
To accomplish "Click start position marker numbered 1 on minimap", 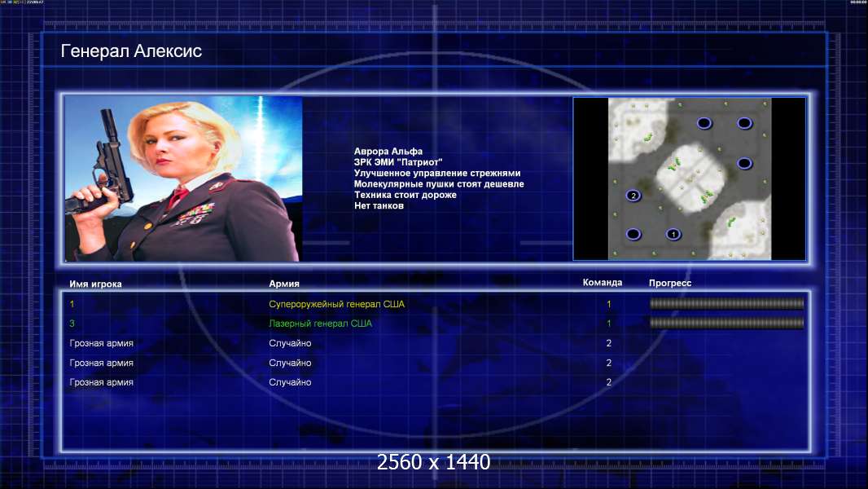I will (x=673, y=234).
